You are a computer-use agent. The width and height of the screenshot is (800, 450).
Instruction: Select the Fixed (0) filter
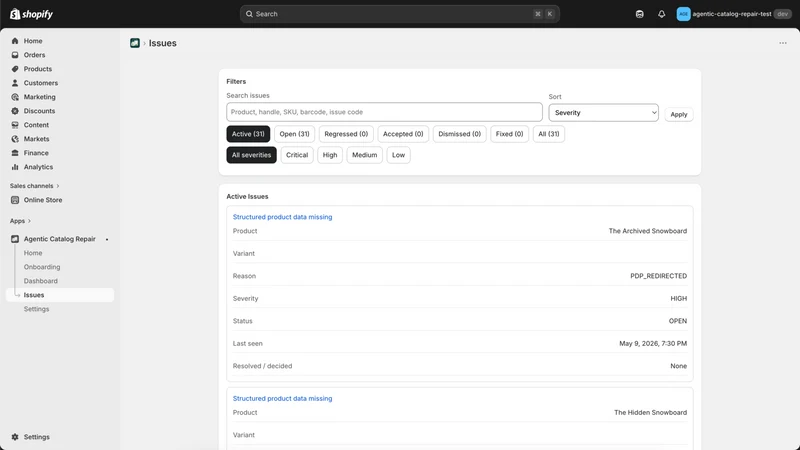tap(509, 134)
